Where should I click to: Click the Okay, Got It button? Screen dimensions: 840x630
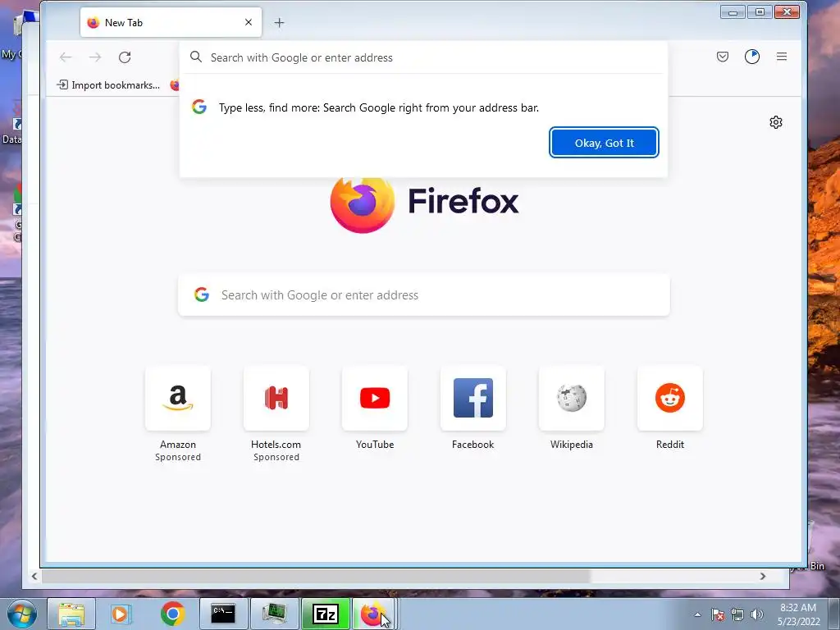(604, 143)
